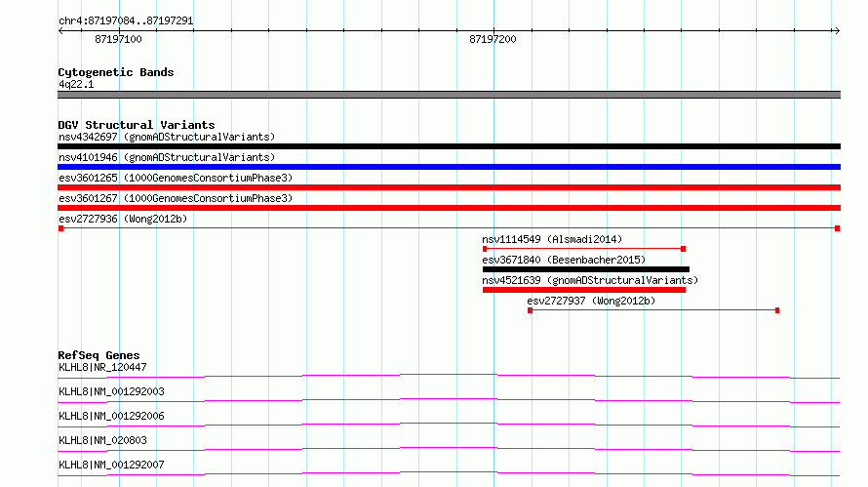Select the esv2727937 (Wong2012b) label

click(591, 301)
